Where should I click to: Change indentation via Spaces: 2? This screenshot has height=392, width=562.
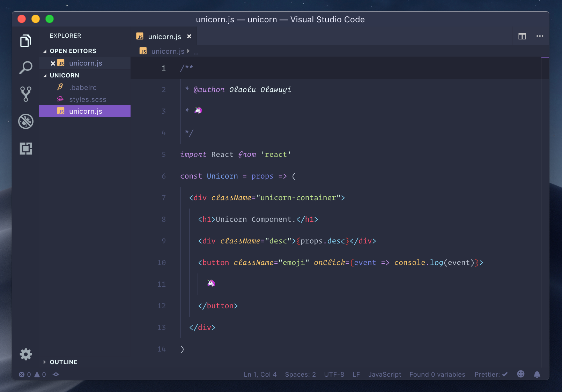pos(300,374)
